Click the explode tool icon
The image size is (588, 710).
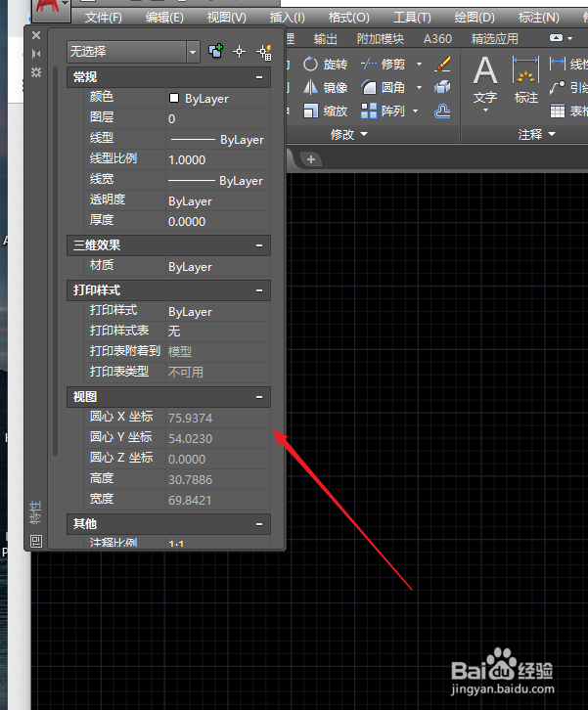pos(442,87)
